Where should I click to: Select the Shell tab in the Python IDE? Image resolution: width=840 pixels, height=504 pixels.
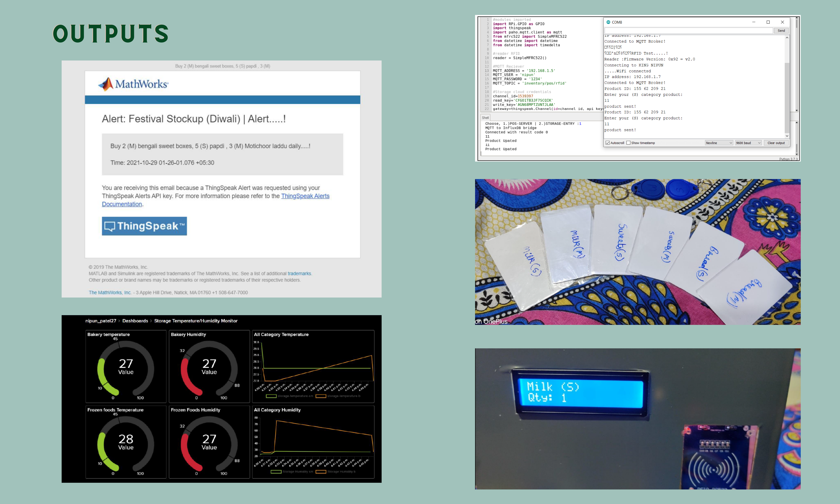[486, 118]
